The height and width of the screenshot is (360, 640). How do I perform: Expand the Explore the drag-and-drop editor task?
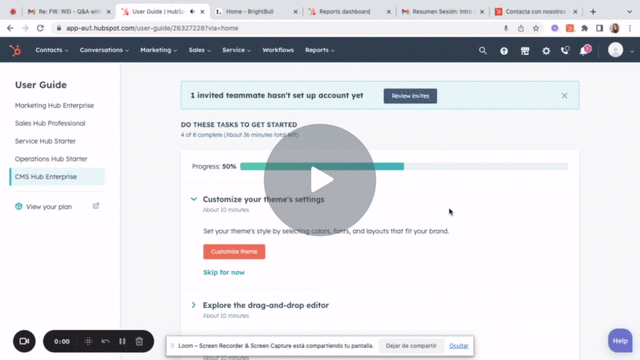(193, 305)
